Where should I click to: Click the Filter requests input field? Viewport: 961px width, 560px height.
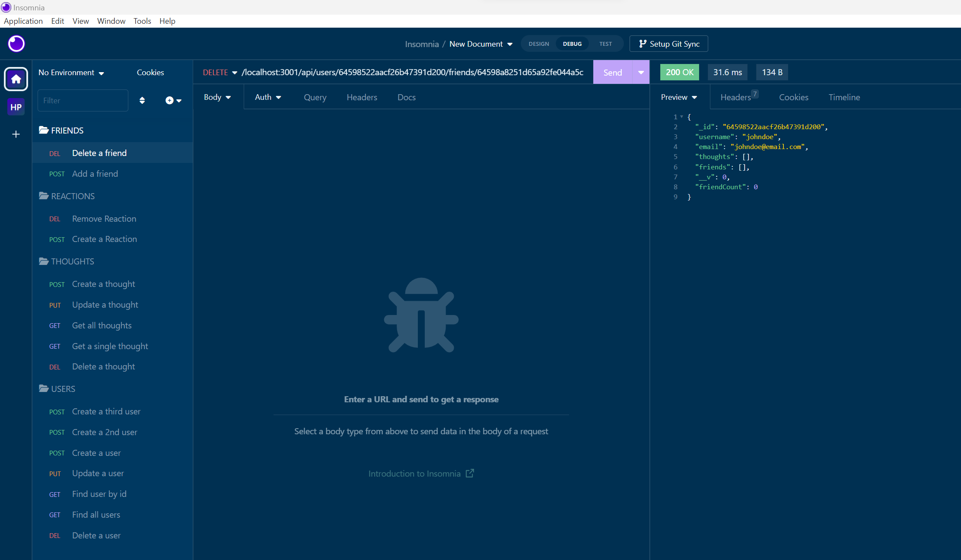[83, 100]
